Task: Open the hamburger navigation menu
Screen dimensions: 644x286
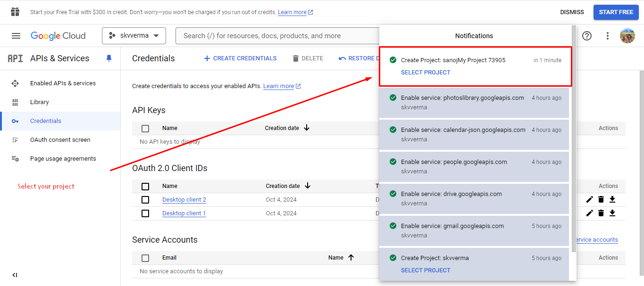Action: click(x=16, y=36)
